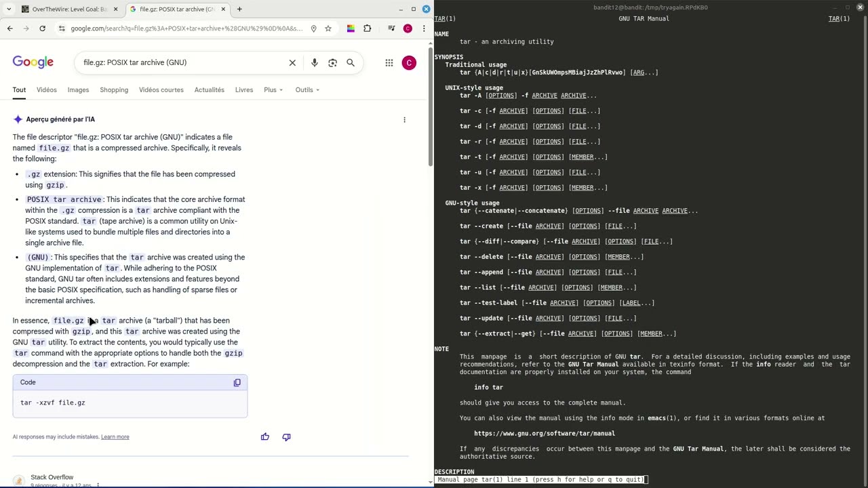Viewport: 868px width, 488px height.
Task: Start voice search with the microphone
Action: 315,62
